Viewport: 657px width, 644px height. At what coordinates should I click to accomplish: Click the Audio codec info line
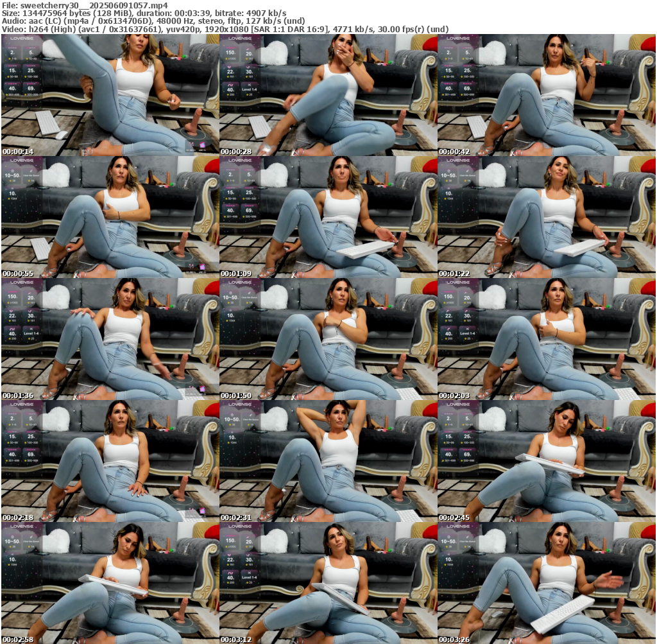coord(153,21)
